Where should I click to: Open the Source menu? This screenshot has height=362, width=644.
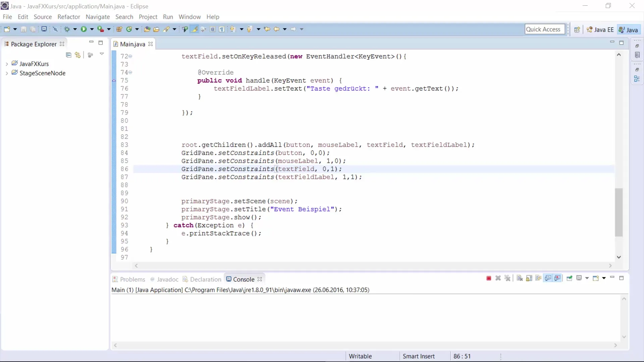[43, 17]
